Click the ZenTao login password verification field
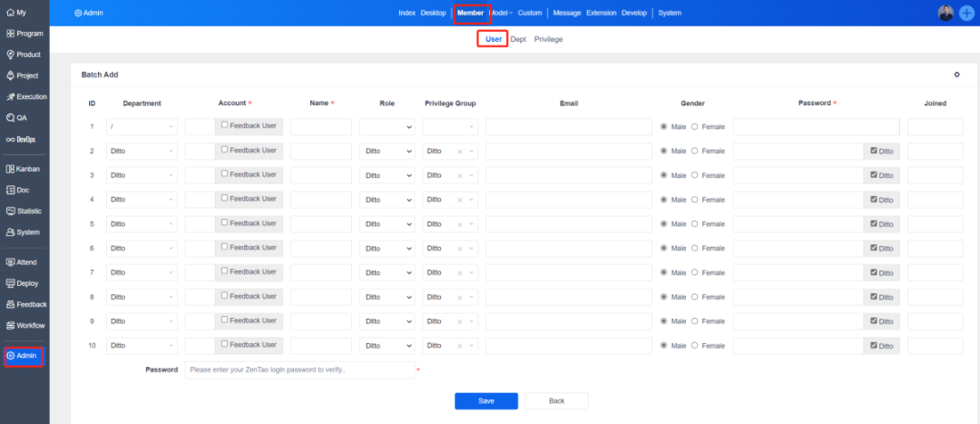The image size is (980, 424). (299, 370)
